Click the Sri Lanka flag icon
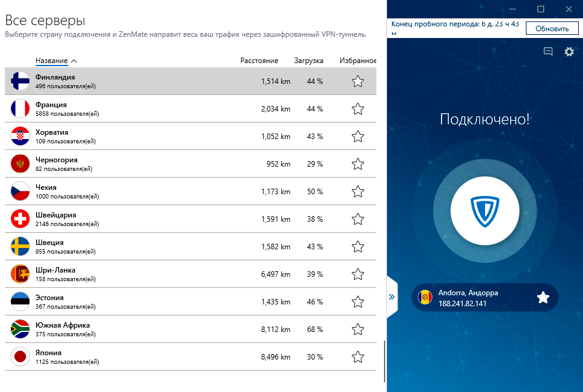 coord(20,274)
